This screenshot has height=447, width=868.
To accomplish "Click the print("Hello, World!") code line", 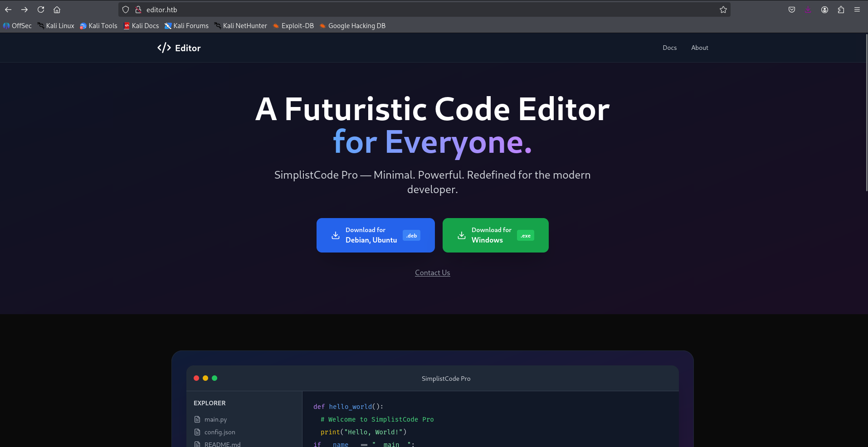I will click(x=363, y=432).
